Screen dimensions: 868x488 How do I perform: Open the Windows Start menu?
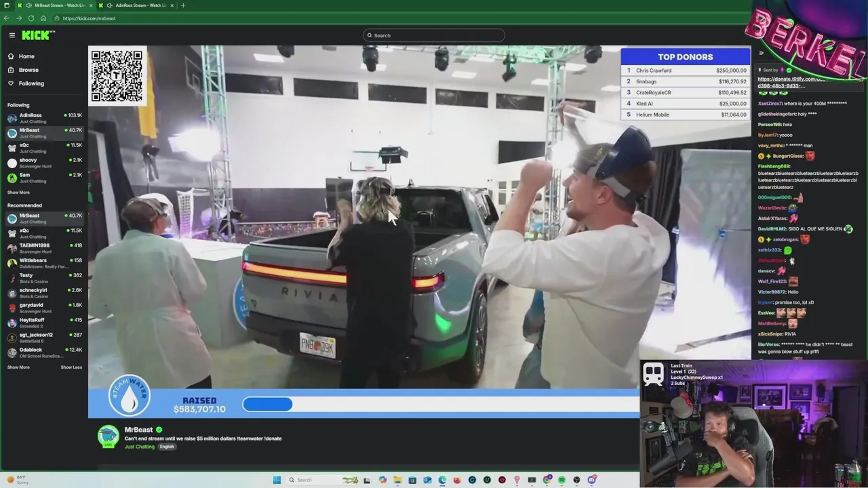pos(277,480)
